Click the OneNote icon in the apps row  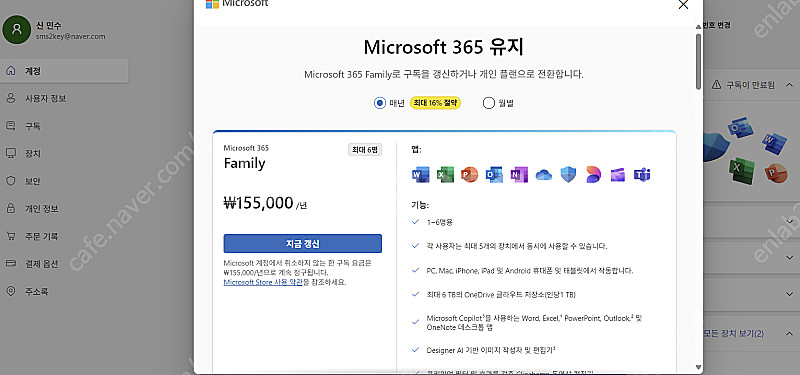[519, 175]
